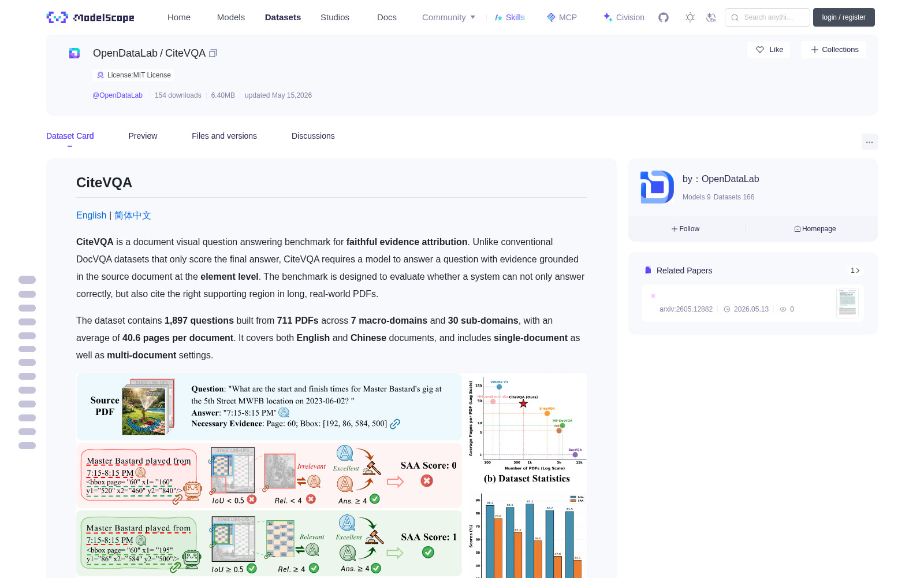
Task: Focus the search anything input
Action: click(x=767, y=17)
